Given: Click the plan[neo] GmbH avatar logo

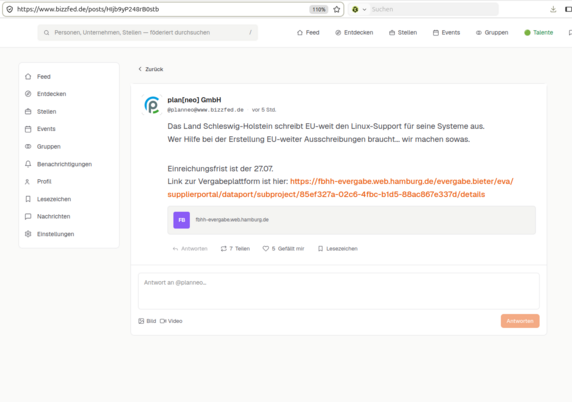Looking at the screenshot, I should (152, 105).
